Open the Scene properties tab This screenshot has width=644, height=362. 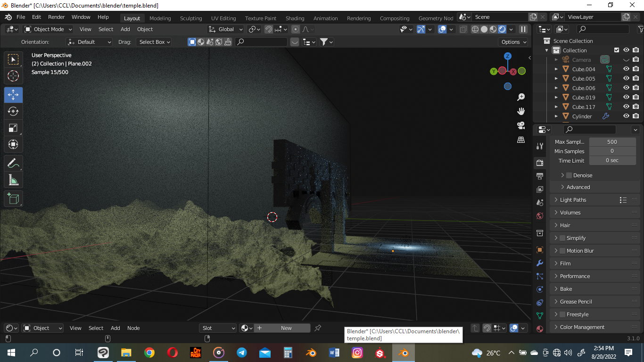(x=540, y=203)
